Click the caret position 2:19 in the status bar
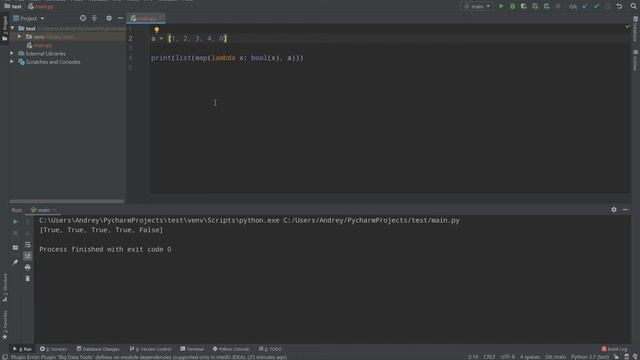 (x=473, y=357)
